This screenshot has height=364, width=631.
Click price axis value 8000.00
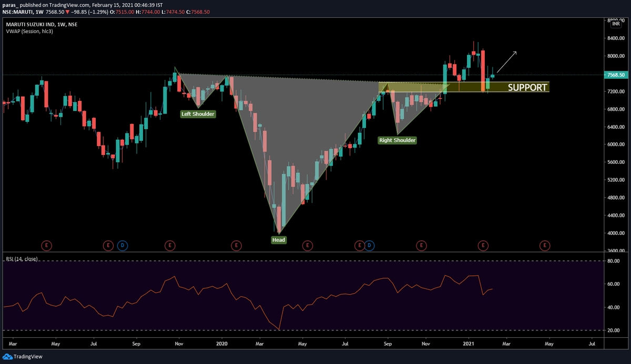pos(615,56)
